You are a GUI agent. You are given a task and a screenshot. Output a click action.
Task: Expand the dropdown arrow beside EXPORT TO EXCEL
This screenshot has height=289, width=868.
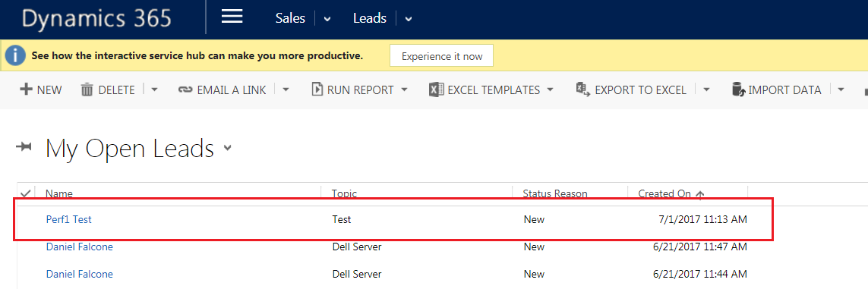(706, 90)
